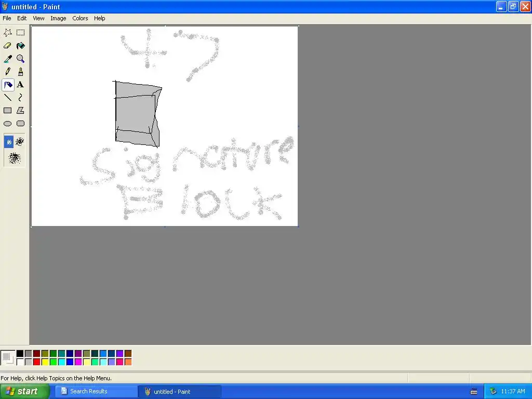Switch to Search Results taskbar window
532x399 pixels.
point(95,391)
